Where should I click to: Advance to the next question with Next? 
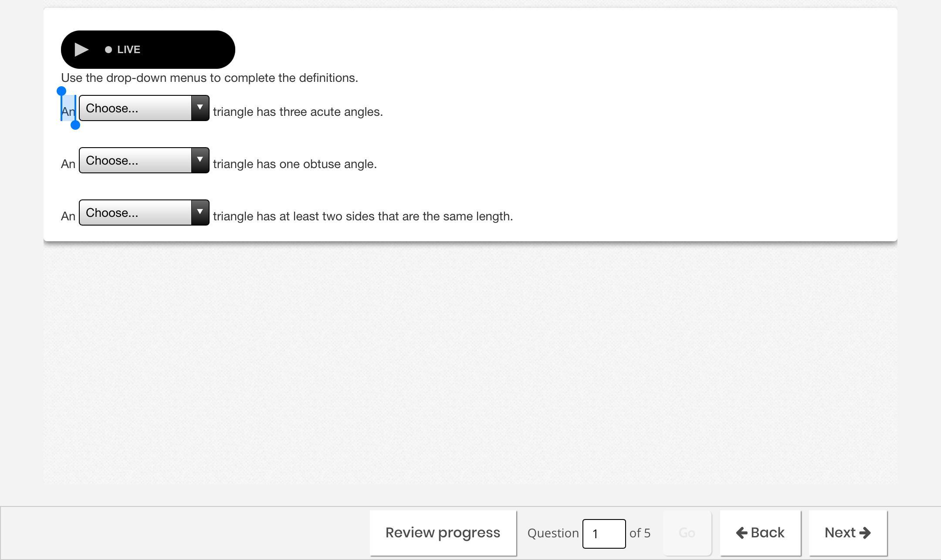pos(848,533)
